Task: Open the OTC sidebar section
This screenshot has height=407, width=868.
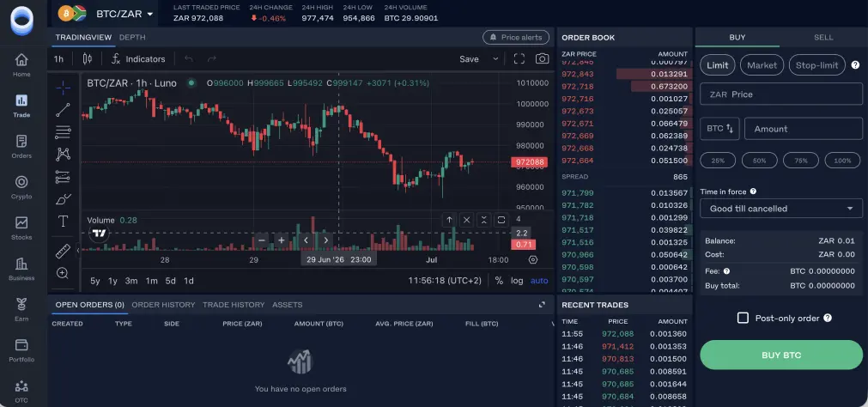Action: pos(21,391)
